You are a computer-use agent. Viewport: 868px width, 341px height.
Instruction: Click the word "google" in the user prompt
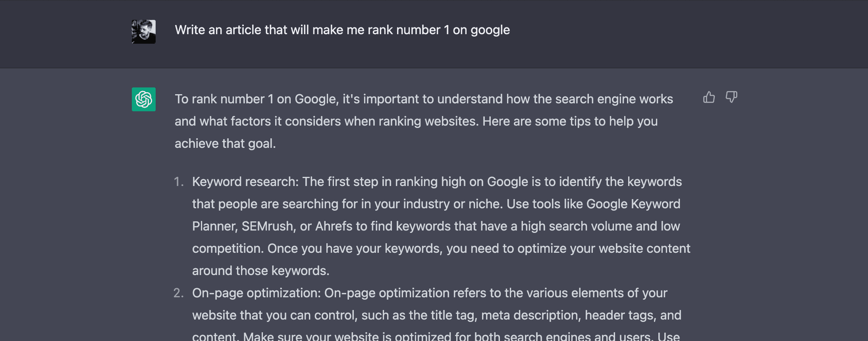tap(490, 30)
